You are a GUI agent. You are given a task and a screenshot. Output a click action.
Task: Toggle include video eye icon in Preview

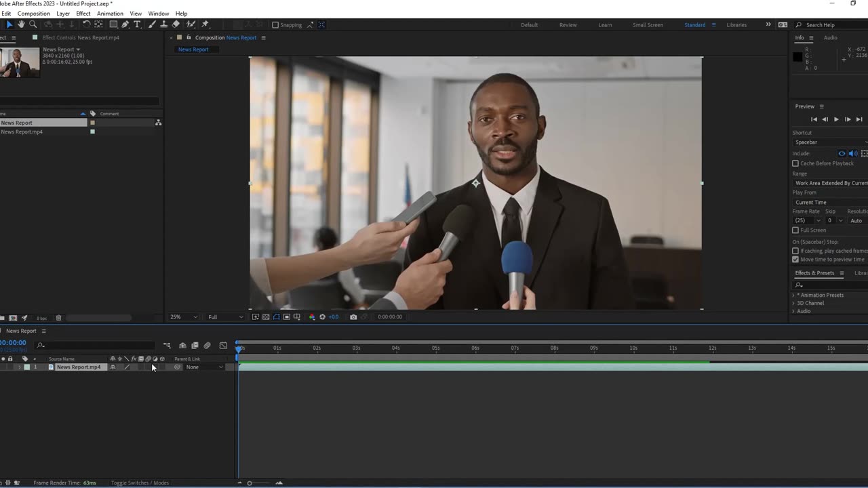(842, 153)
